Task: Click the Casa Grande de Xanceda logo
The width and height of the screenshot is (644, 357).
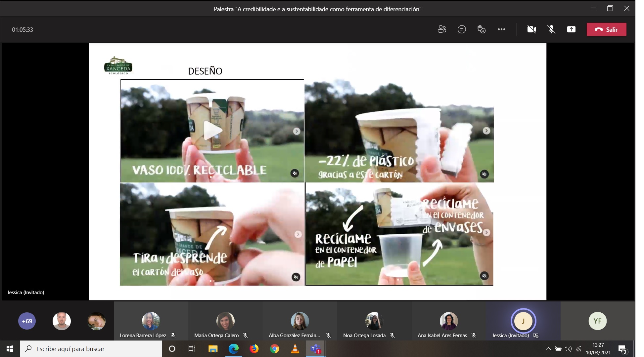Action: (118, 65)
